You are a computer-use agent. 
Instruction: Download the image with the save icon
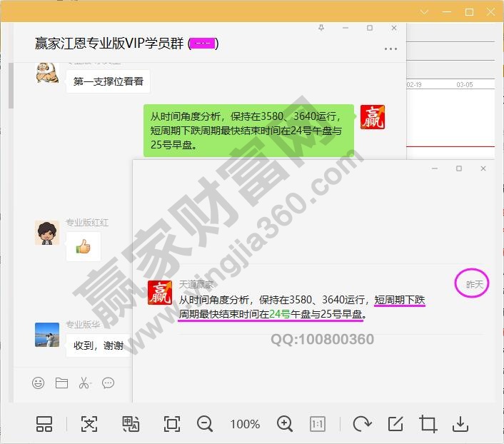coord(460,424)
